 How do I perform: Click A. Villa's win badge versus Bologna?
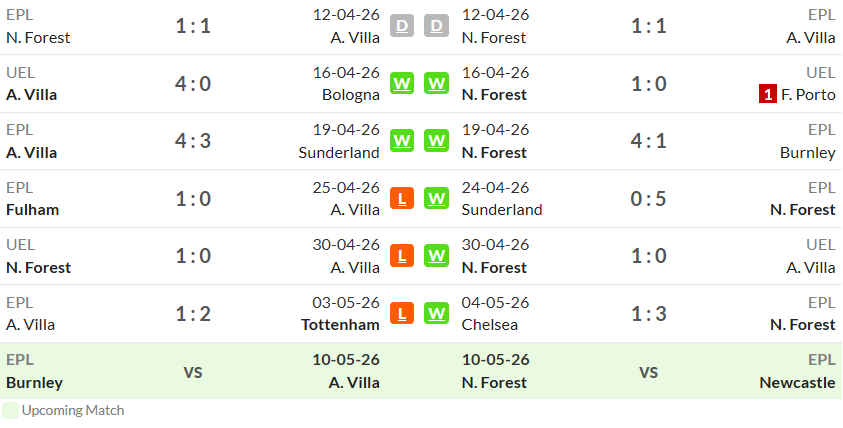tap(402, 83)
